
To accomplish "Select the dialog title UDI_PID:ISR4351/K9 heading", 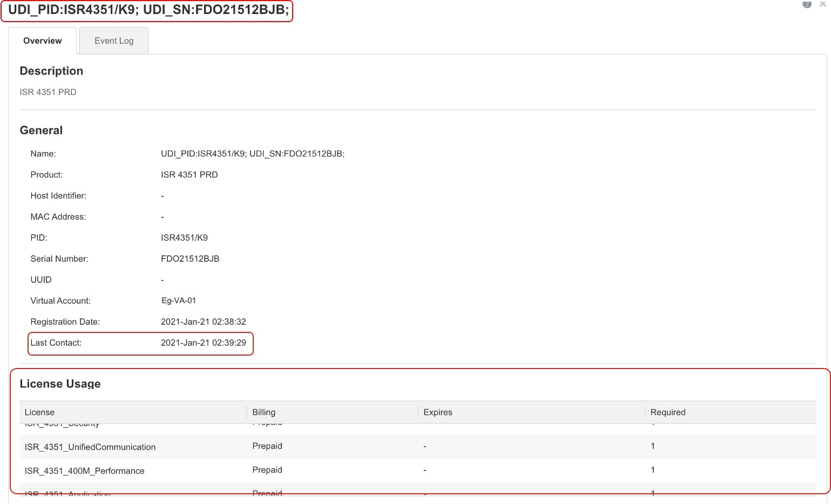I will coord(148,10).
